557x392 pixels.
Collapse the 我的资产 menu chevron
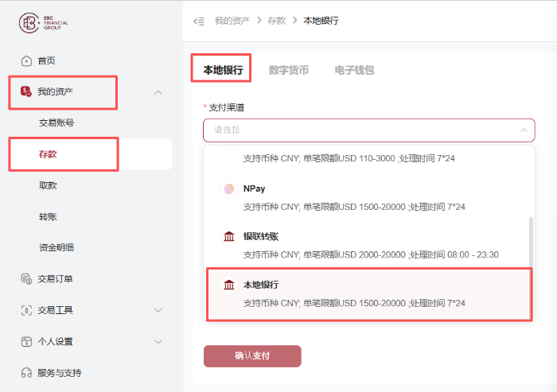click(x=158, y=92)
